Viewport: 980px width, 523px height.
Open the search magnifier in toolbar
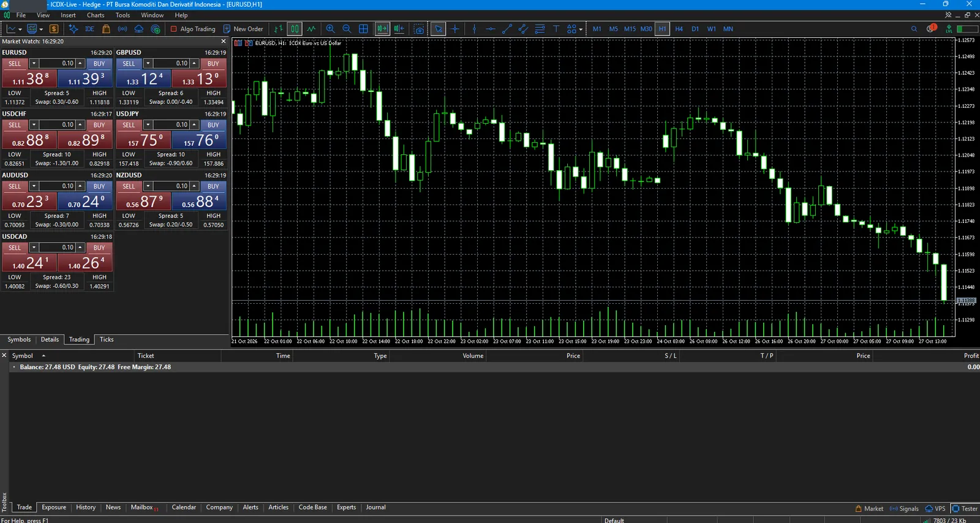[x=914, y=29]
